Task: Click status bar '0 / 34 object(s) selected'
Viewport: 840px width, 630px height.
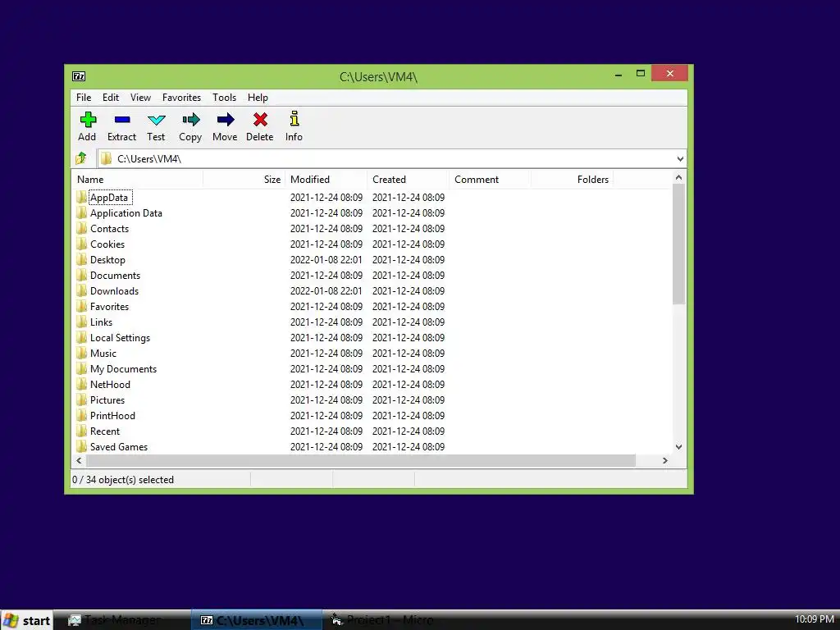Action: point(123,480)
